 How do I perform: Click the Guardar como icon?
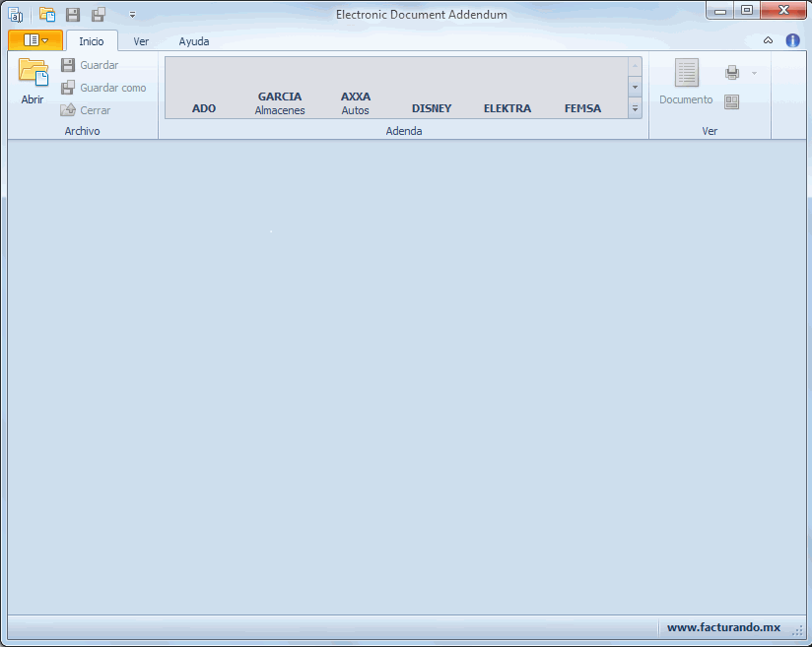(x=68, y=88)
